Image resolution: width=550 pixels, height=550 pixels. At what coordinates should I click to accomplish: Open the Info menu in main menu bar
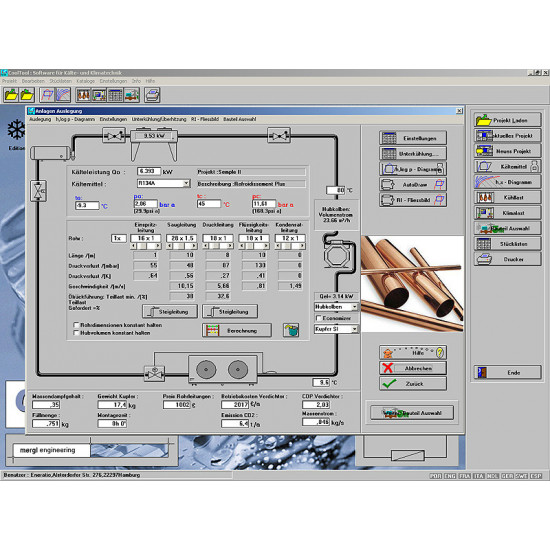click(x=136, y=81)
